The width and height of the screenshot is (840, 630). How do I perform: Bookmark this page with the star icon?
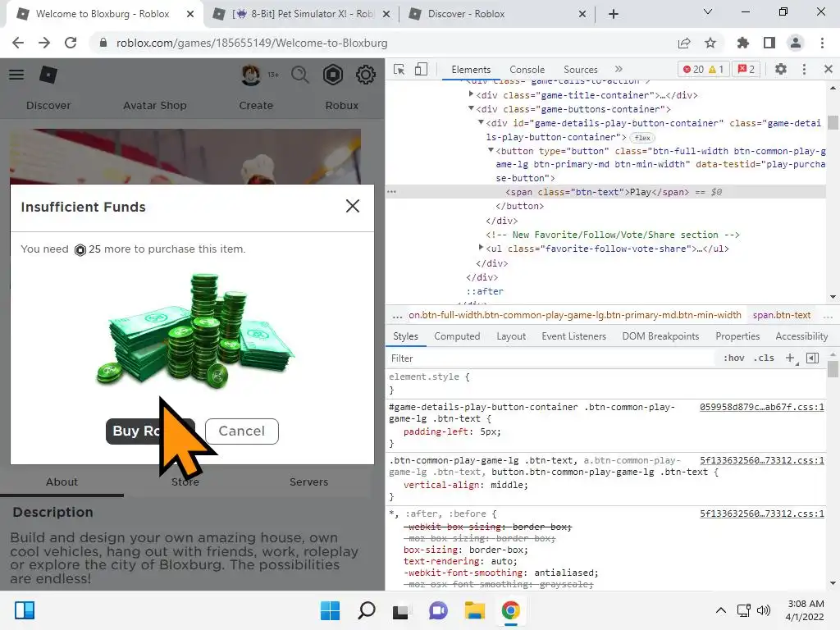click(710, 43)
